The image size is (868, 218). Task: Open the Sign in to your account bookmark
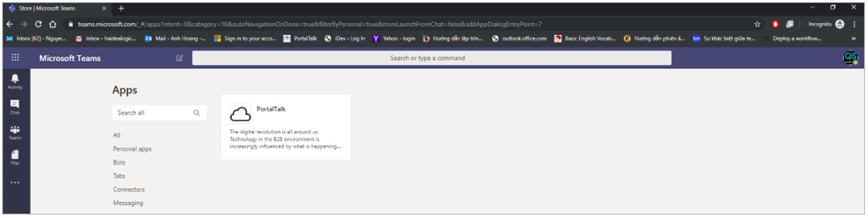[245, 38]
